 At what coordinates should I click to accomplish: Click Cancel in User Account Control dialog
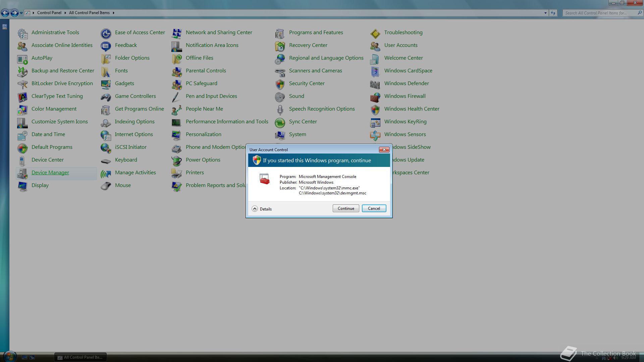pyautogui.click(x=374, y=208)
